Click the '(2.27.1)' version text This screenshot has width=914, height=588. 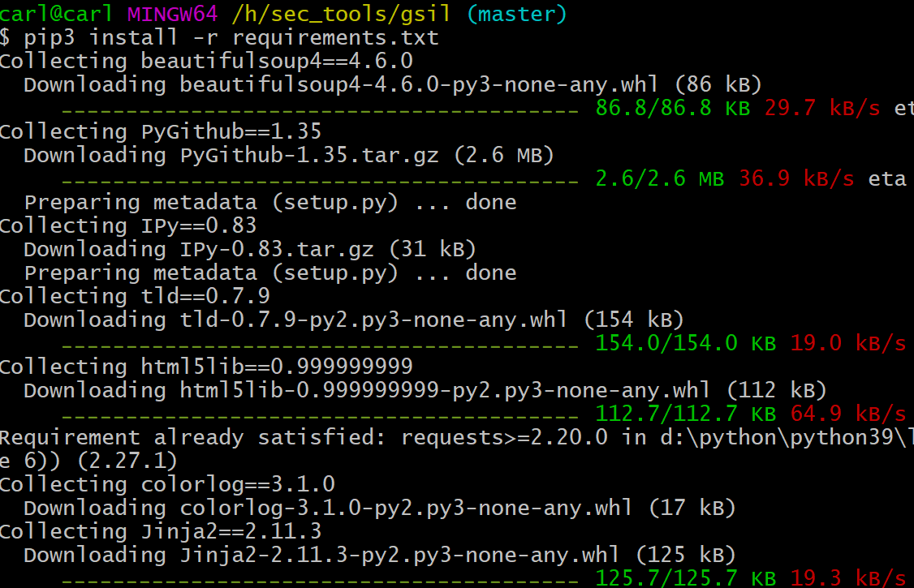point(127,461)
